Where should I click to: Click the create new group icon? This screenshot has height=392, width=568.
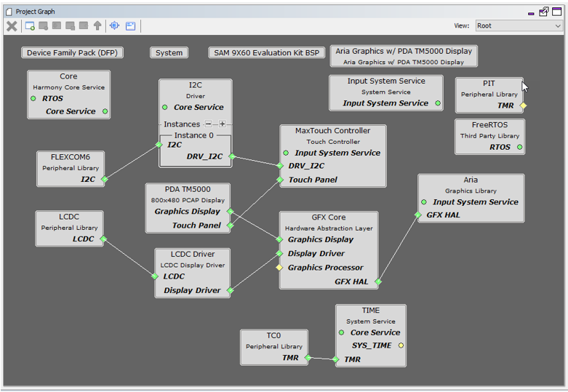click(30, 26)
